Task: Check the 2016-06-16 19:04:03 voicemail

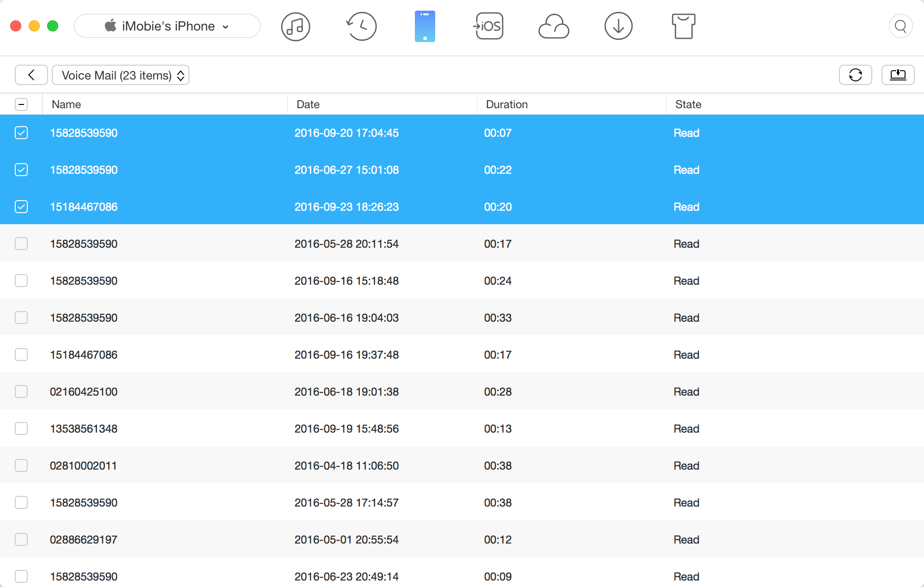Action: [x=21, y=318]
